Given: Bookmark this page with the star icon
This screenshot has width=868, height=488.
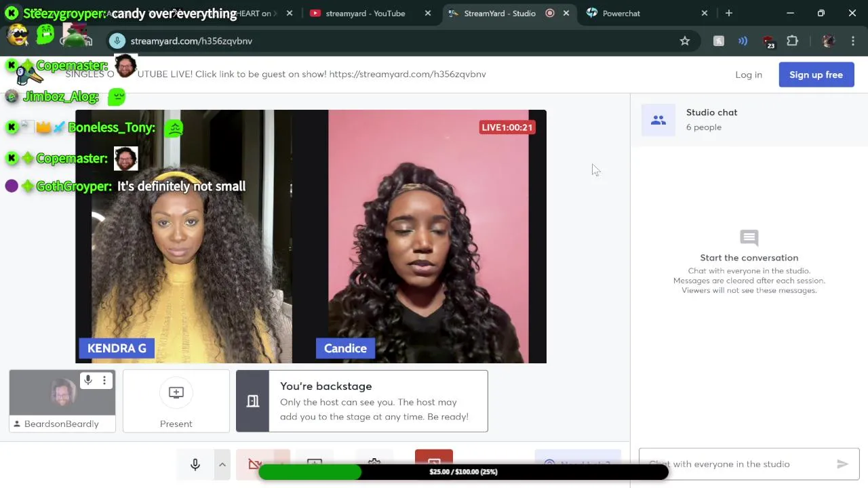Looking at the screenshot, I should click(x=685, y=41).
